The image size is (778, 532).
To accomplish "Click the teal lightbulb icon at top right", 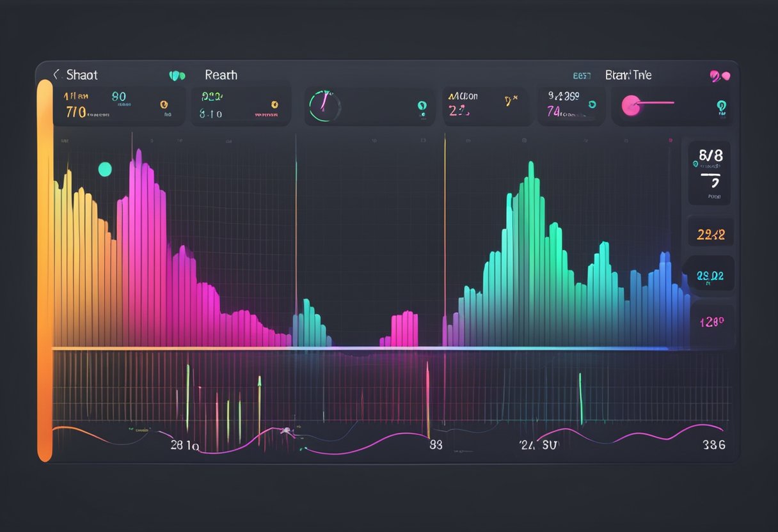I will click(722, 106).
